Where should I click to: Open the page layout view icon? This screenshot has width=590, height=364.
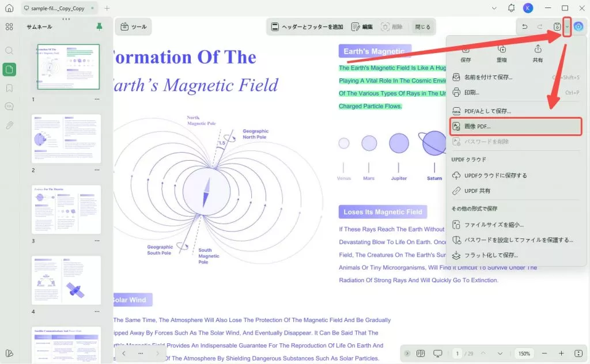click(x=421, y=354)
